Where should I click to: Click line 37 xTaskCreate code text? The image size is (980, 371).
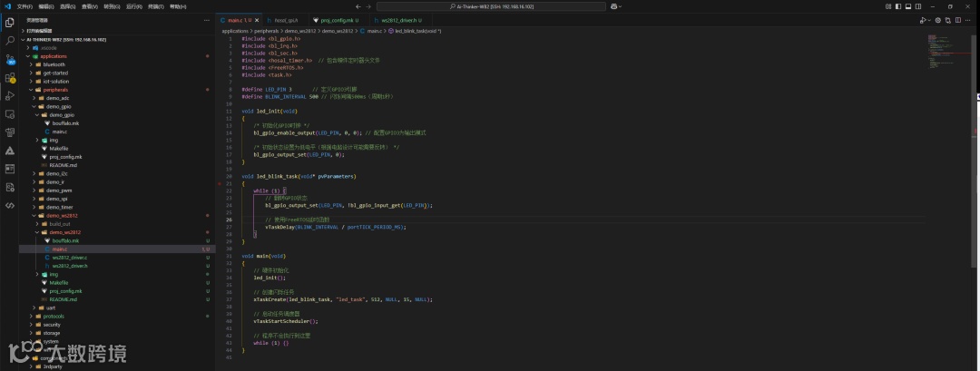(x=342, y=299)
